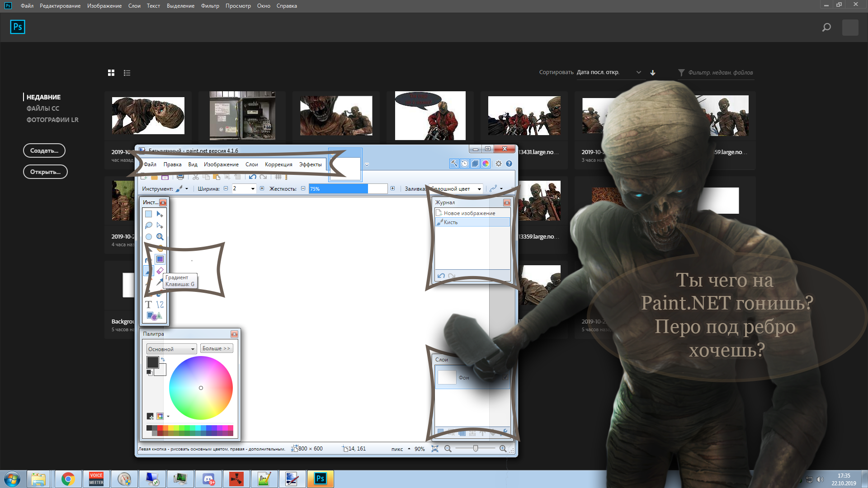868x488 pixels.
Task: Click the Открыть... button
Action: [45, 172]
